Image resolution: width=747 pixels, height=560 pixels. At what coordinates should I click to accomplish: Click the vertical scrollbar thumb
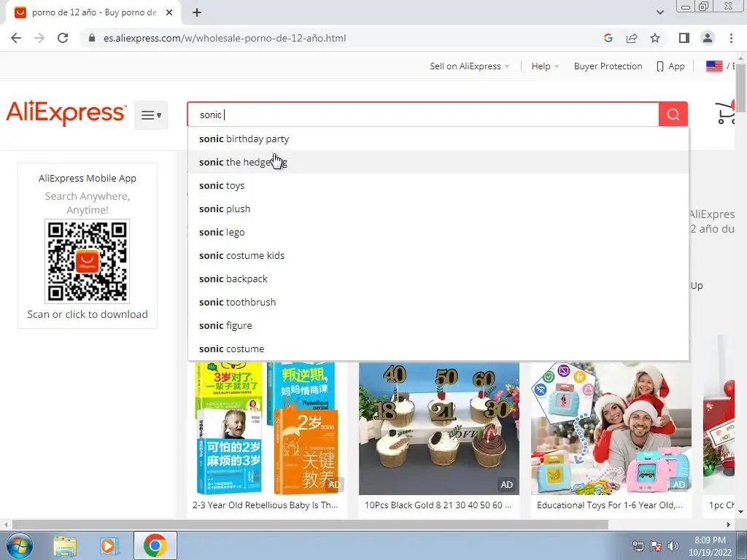[741, 87]
